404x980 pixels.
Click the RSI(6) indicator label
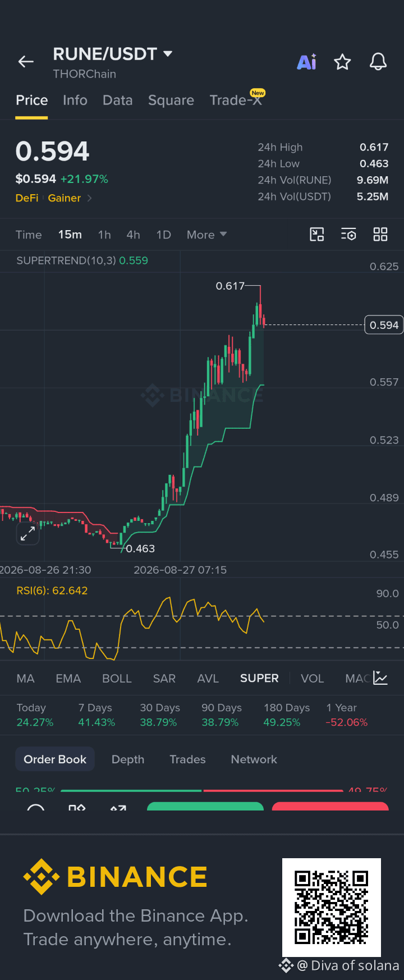click(52, 590)
